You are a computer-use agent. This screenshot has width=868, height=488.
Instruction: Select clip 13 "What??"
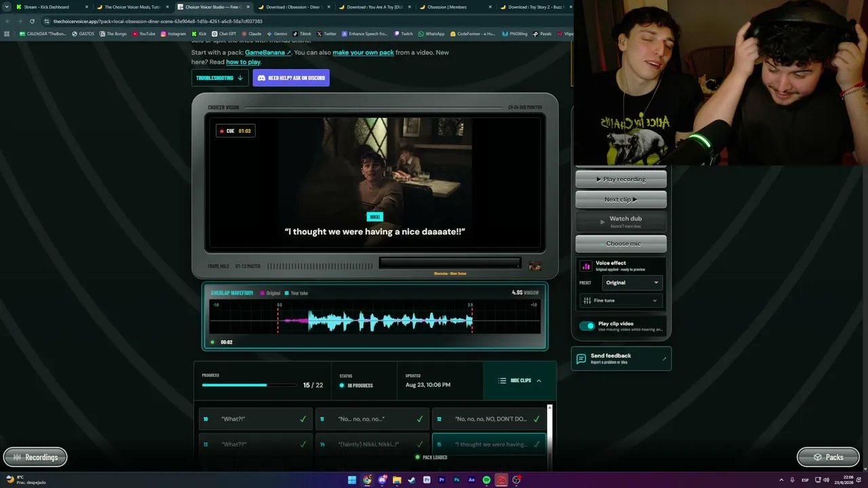click(256, 445)
